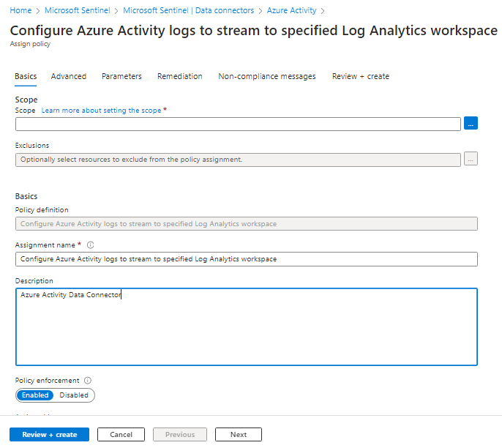This screenshot has width=502, height=448.
Task: Click the page title heading text
Action: pyautogui.click(x=253, y=31)
